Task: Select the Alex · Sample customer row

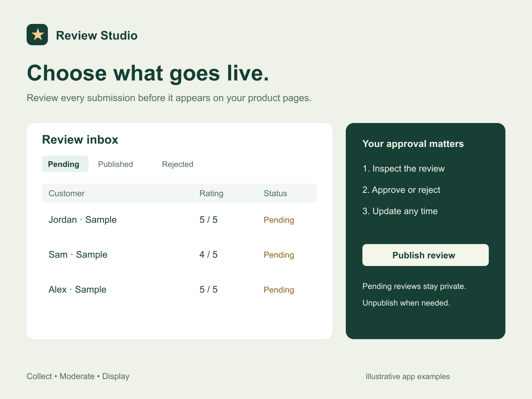Action: point(180,290)
